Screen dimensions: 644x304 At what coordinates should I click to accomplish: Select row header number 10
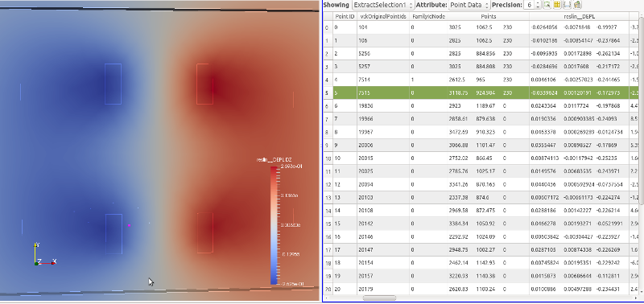coord(328,158)
